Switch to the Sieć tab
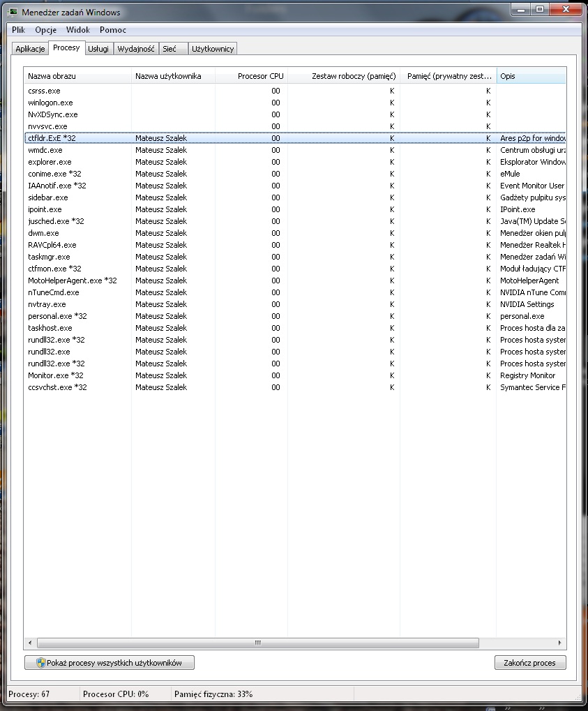The image size is (588, 711). click(x=169, y=49)
